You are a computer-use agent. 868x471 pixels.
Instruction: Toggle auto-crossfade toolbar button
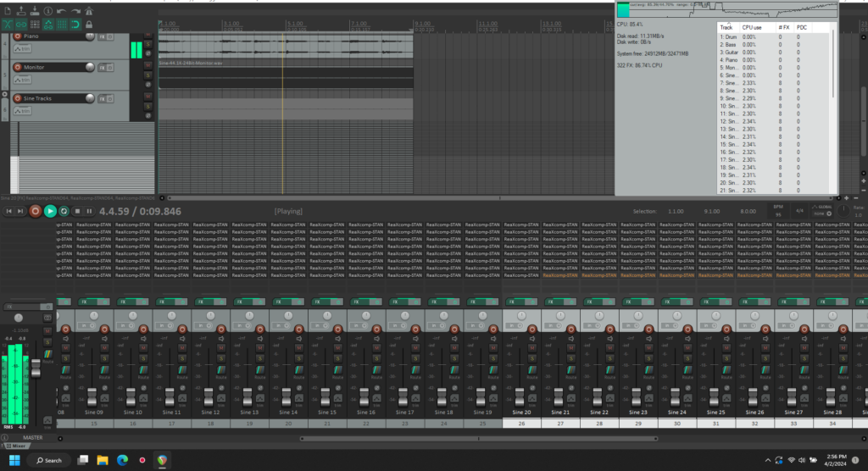pos(7,25)
